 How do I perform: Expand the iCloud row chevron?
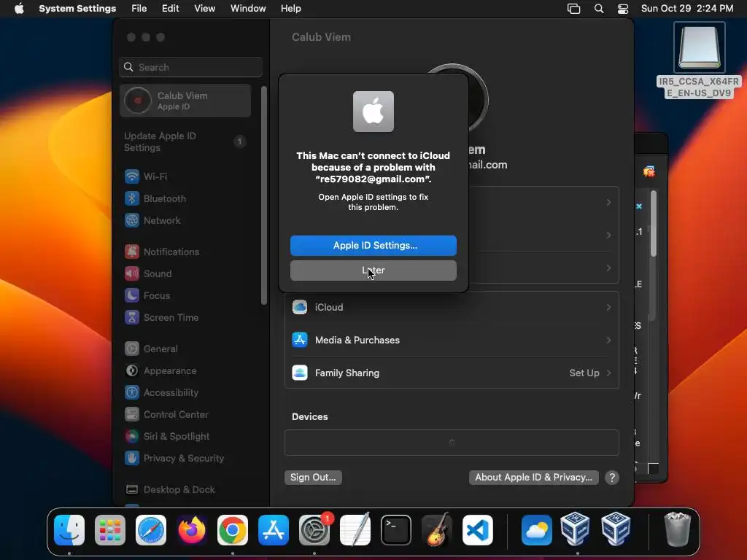tap(609, 308)
